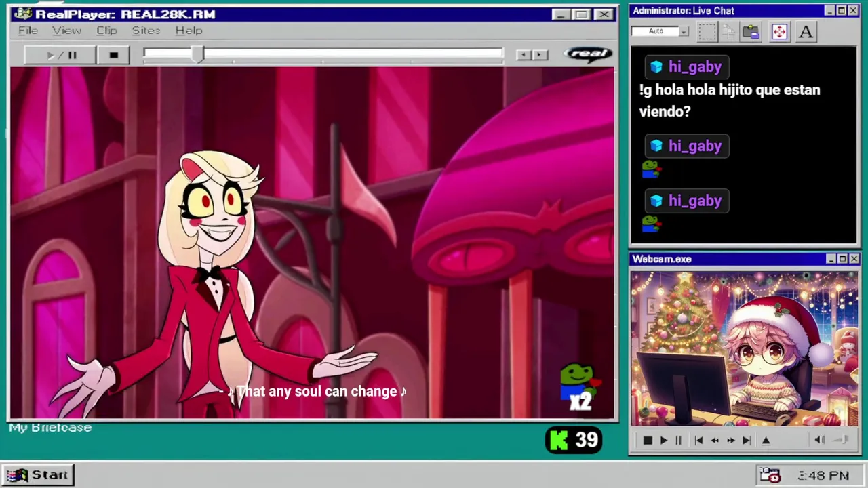Open the Help menu in RealPlayer
The height and width of the screenshot is (488, 868).
tap(189, 30)
